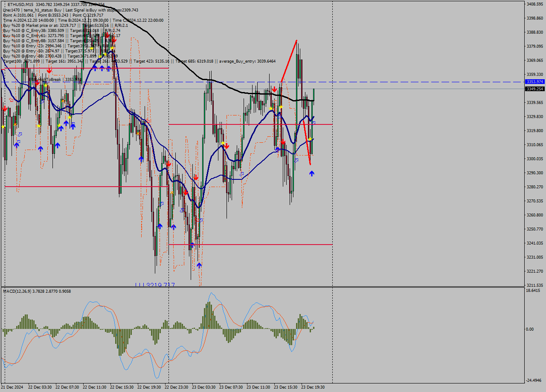This screenshot has height=392, width=546.
Task: Click the 3369.065 price axis value
Action: (x=534, y=60)
